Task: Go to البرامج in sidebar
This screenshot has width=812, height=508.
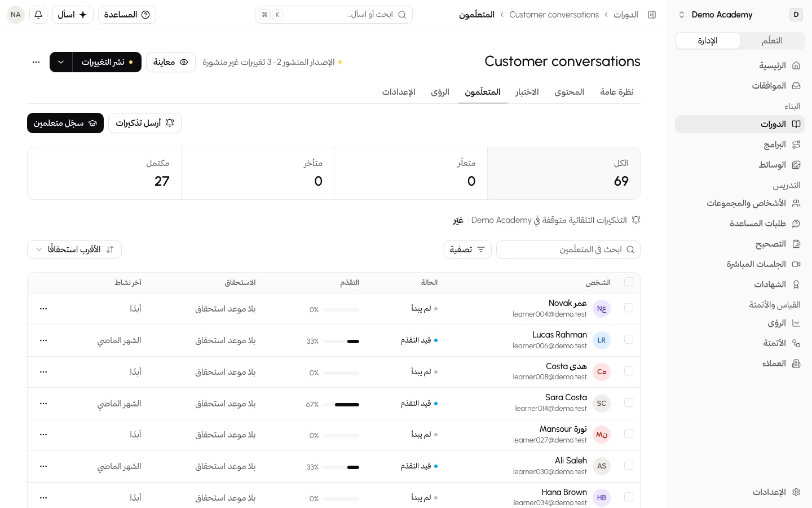Action: pyautogui.click(x=740, y=144)
